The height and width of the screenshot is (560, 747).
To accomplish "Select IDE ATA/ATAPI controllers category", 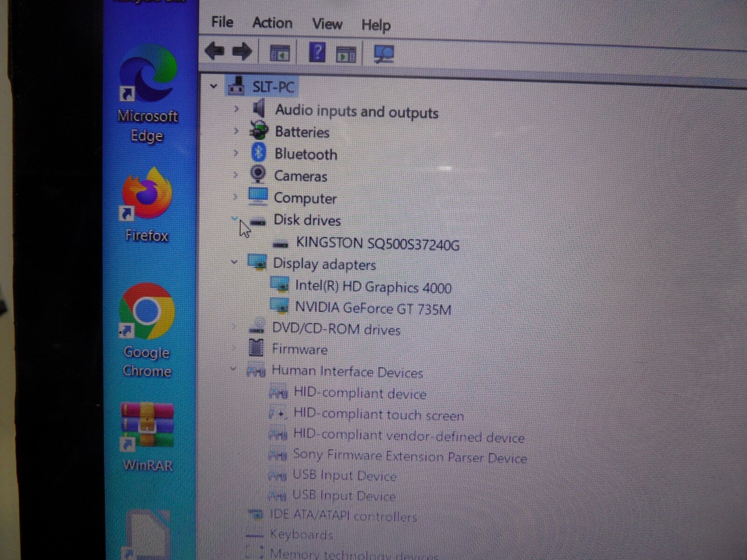I will point(343,516).
